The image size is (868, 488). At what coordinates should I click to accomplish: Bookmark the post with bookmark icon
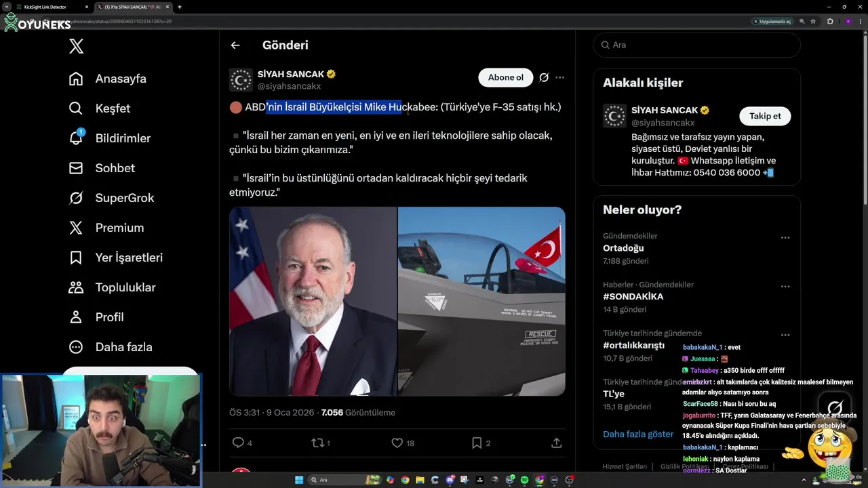(477, 443)
